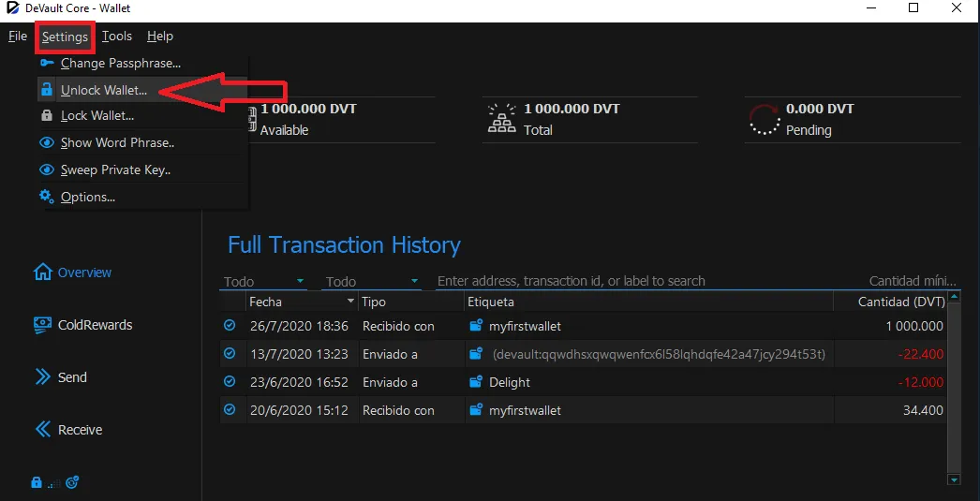Open the Settings menu

tap(65, 37)
